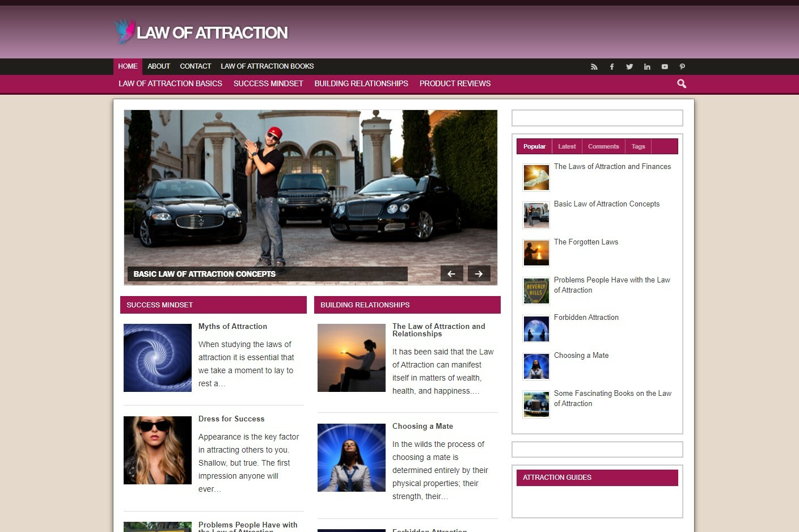The image size is (799, 532).
Task: Open Product Reviews category
Action: 455,83
